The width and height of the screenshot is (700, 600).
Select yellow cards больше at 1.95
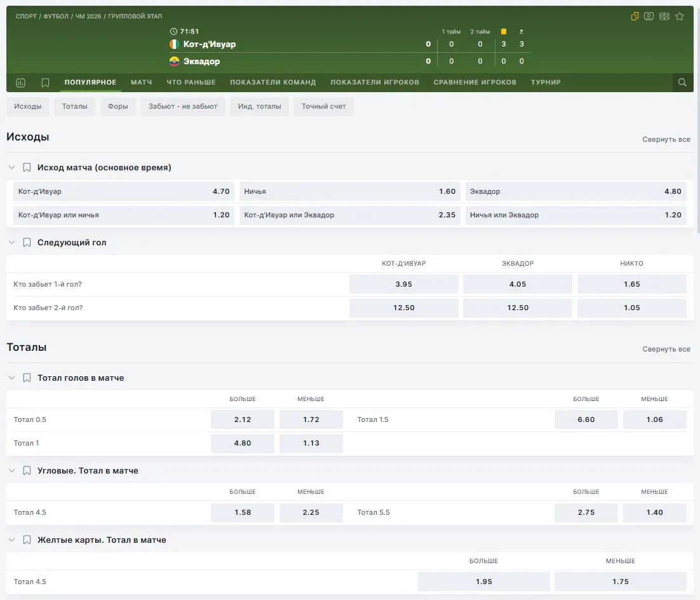coord(484,582)
